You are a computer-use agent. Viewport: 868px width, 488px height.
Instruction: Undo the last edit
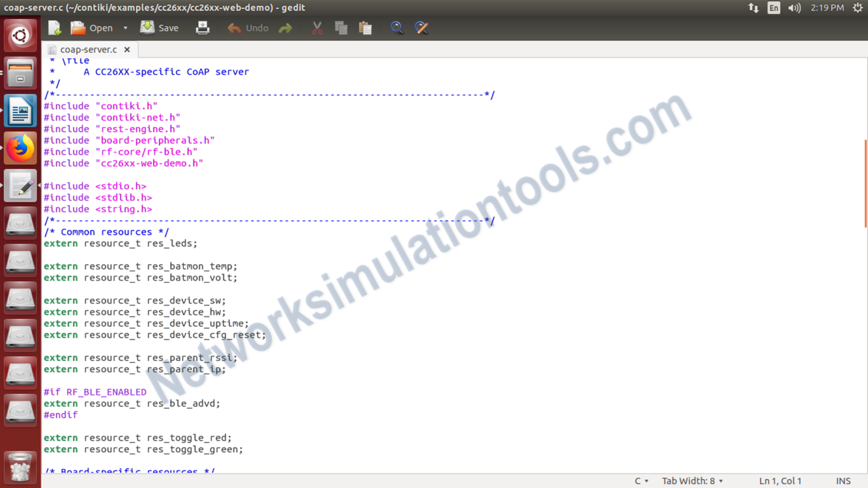(x=248, y=28)
